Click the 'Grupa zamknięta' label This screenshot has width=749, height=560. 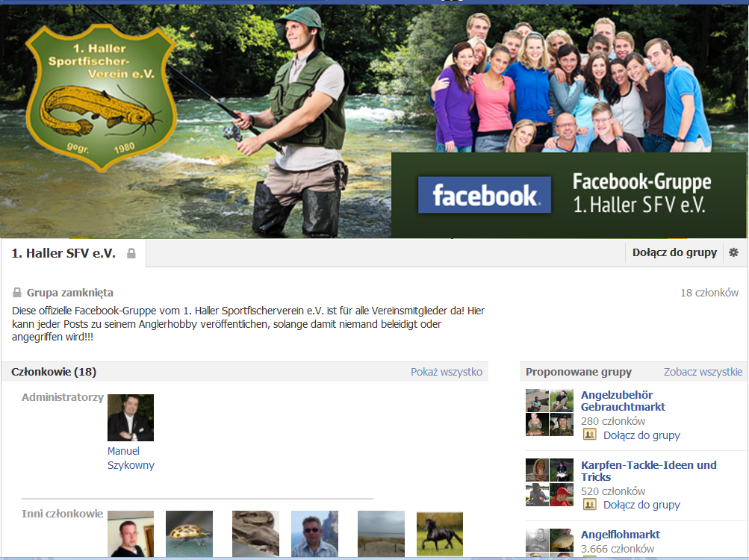tap(69, 293)
